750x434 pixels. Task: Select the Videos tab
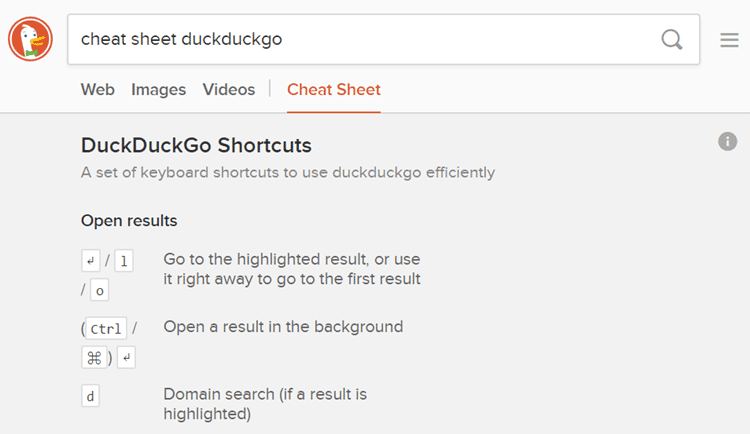(228, 90)
